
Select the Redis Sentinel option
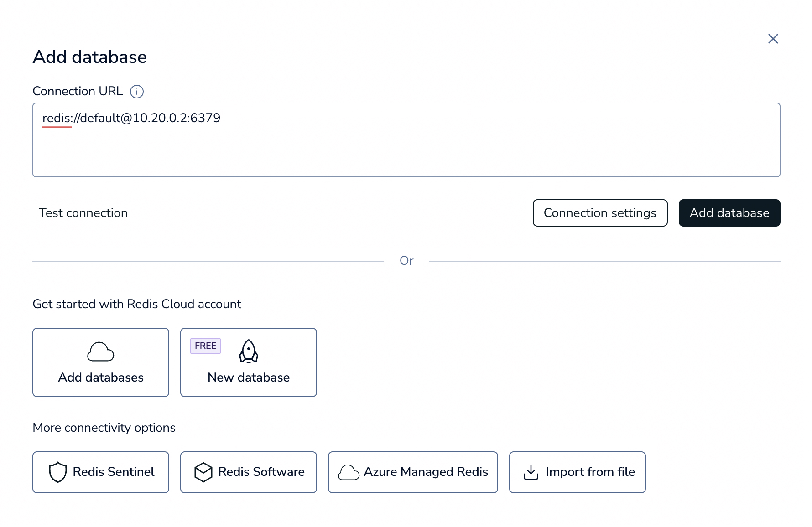click(x=101, y=472)
